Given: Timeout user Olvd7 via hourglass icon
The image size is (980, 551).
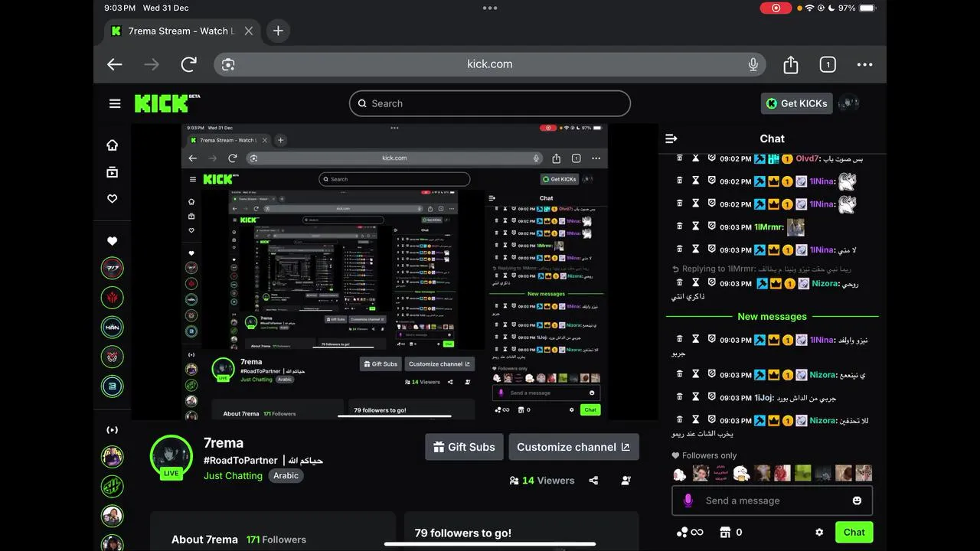Looking at the screenshot, I should click(x=696, y=158).
